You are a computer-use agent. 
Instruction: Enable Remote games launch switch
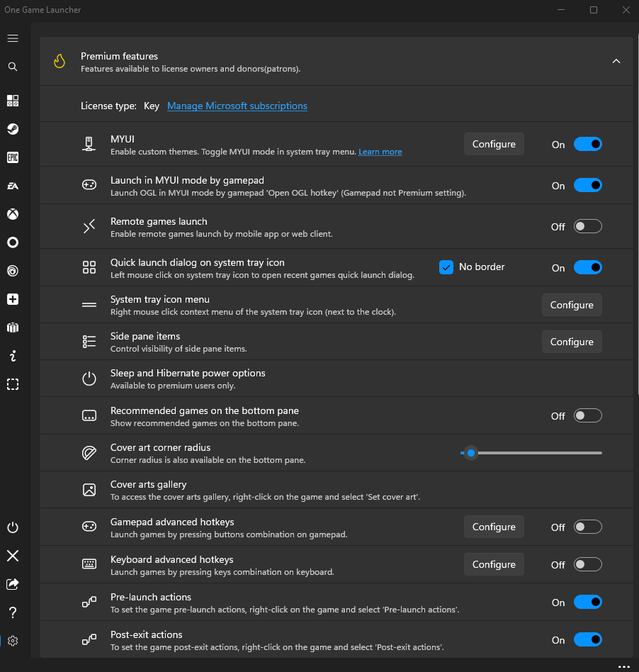[x=587, y=226]
